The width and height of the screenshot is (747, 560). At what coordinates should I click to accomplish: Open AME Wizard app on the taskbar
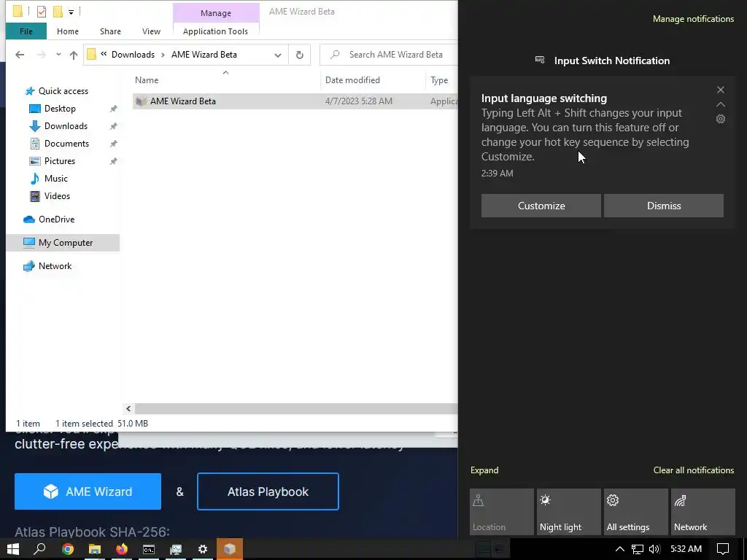(x=230, y=549)
